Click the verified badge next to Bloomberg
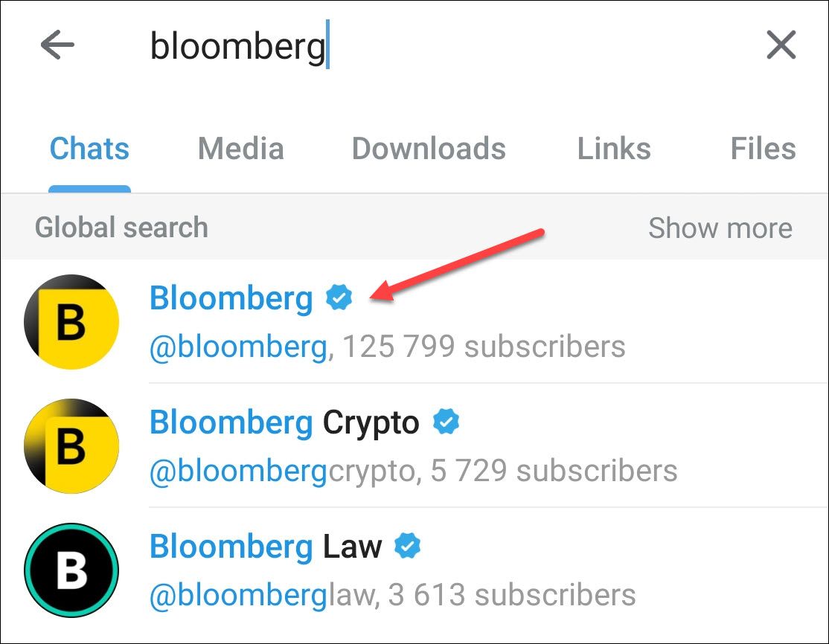 coord(339,298)
